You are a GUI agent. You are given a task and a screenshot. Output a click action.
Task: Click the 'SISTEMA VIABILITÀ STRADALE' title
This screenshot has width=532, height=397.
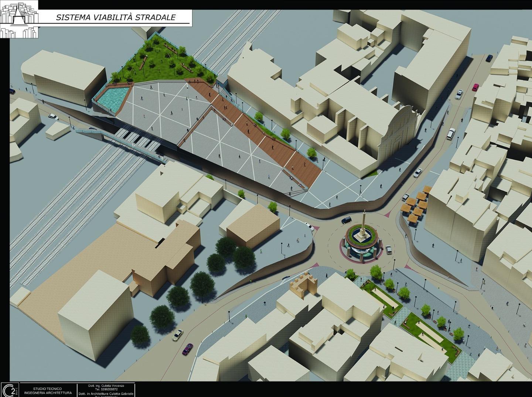[116, 17]
